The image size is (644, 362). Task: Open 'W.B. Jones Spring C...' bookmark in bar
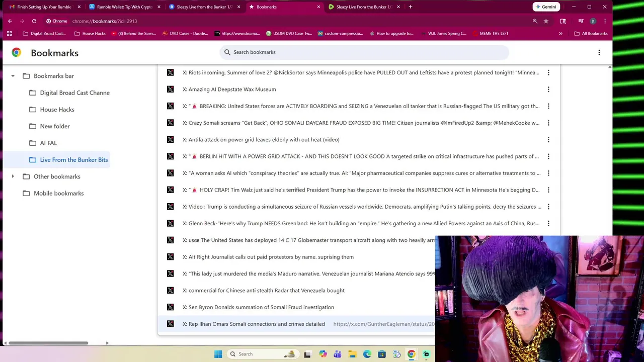(443, 34)
